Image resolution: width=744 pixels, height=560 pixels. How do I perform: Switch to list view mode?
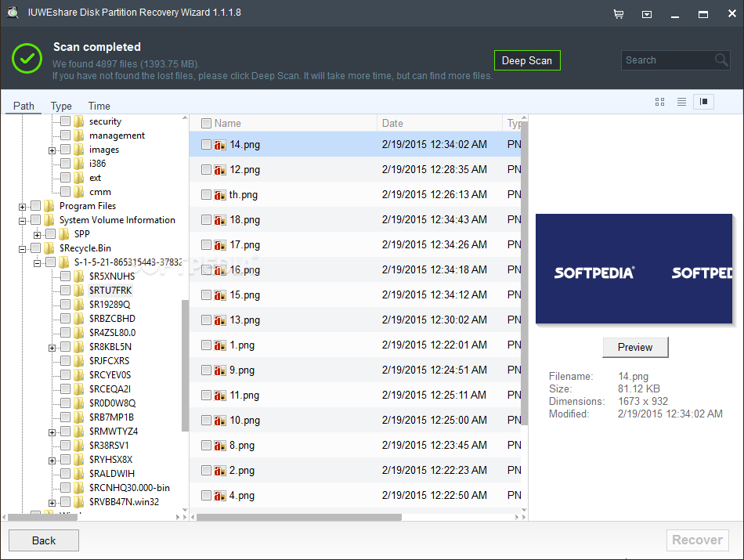pos(681,102)
